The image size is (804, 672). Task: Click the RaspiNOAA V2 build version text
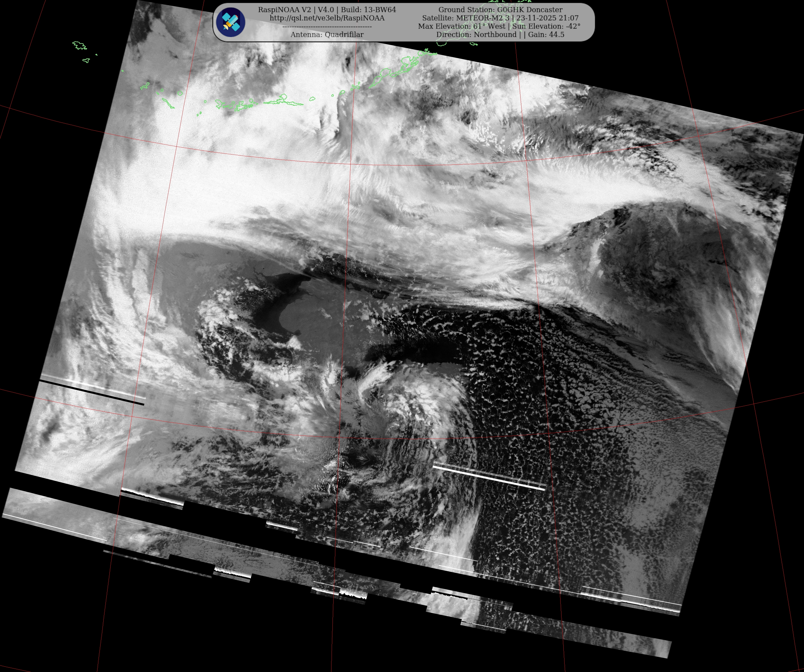[x=327, y=10]
